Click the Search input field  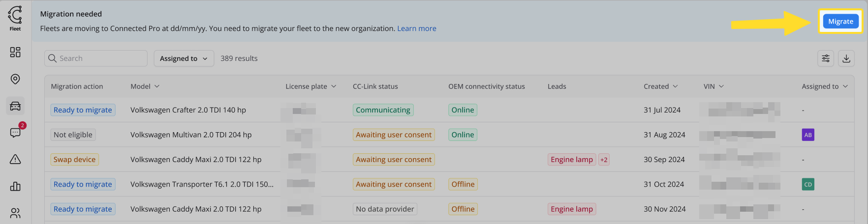pos(96,58)
